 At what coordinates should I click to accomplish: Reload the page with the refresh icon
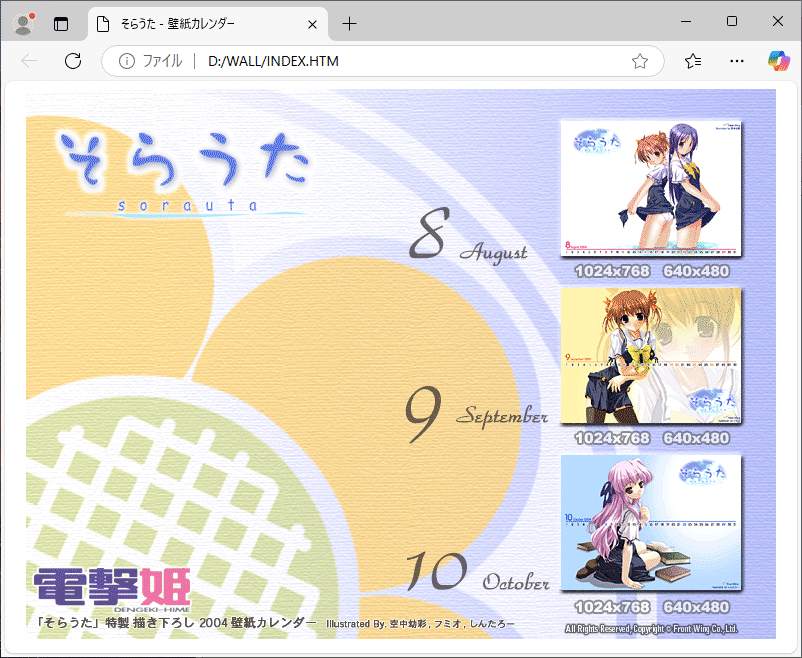tap(73, 61)
